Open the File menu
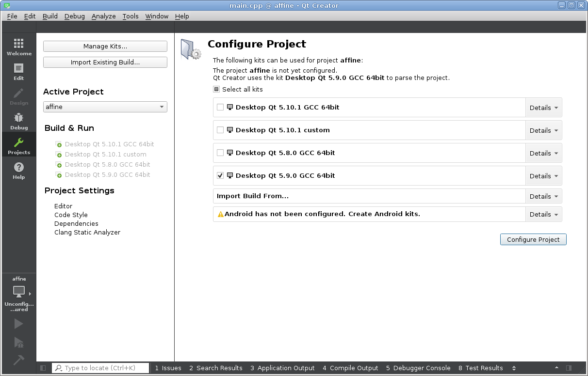Screen dimensions: 588x376 pos(12,16)
